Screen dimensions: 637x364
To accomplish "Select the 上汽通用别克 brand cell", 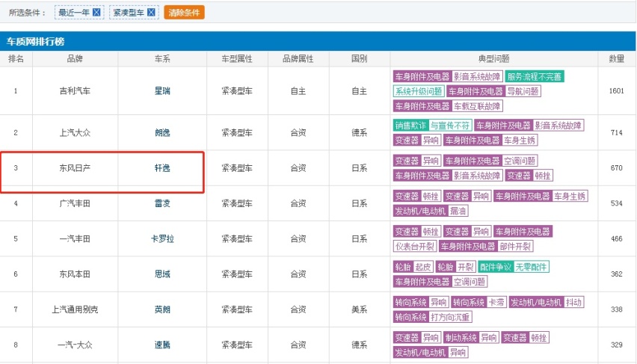I will click(x=75, y=309).
